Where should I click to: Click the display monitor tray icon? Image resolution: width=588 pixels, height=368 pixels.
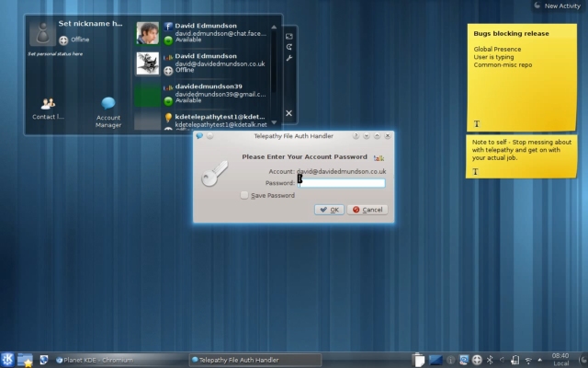pos(464,360)
